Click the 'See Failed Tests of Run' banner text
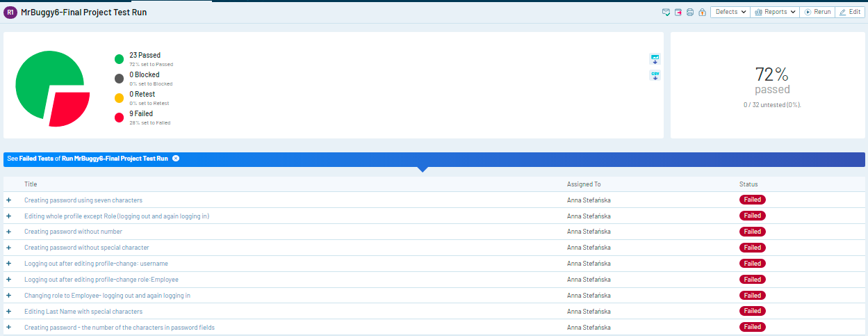This screenshot has width=868, height=336. pos(88,159)
